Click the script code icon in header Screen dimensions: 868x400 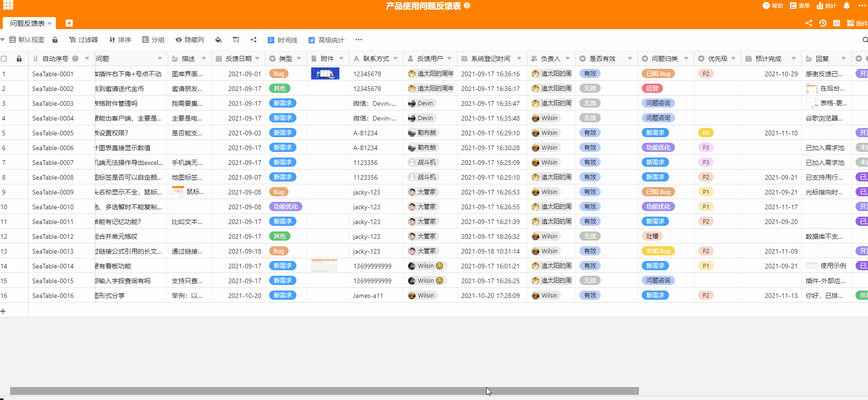[837, 23]
